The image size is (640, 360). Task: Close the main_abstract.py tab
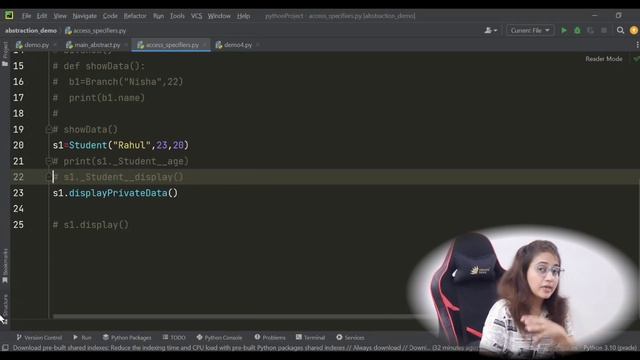pyautogui.click(x=126, y=45)
